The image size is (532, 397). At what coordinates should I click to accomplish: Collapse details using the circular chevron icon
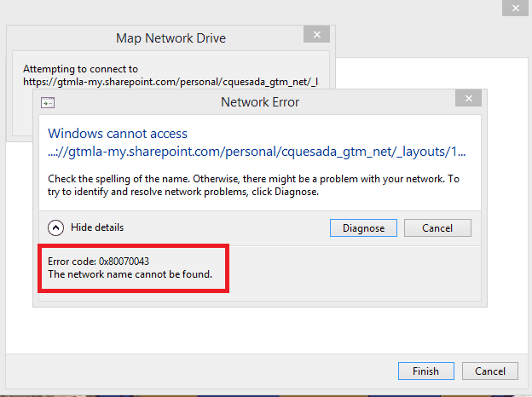[x=55, y=227]
